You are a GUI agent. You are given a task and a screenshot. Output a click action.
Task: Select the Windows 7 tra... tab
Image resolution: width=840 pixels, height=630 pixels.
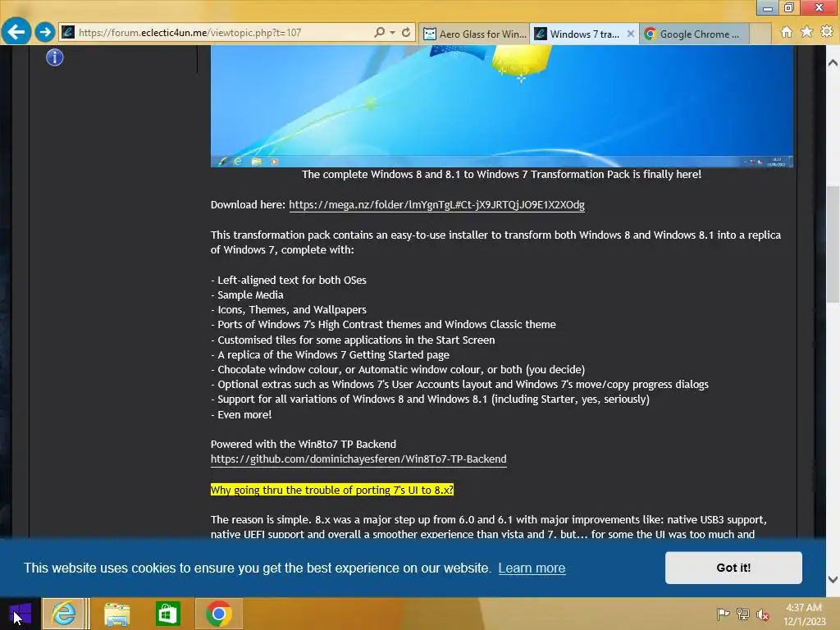point(578,34)
